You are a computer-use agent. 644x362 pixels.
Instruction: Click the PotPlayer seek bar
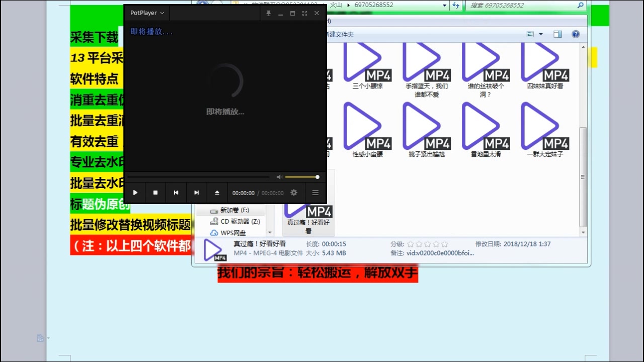198,177
